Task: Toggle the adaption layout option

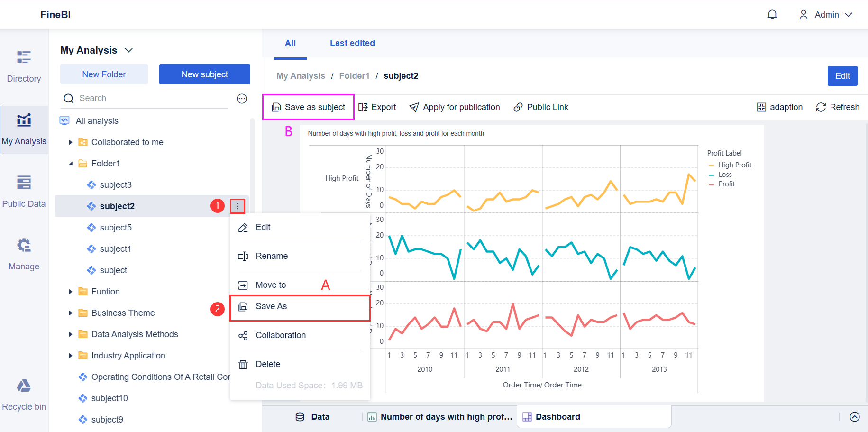Action: click(x=780, y=107)
